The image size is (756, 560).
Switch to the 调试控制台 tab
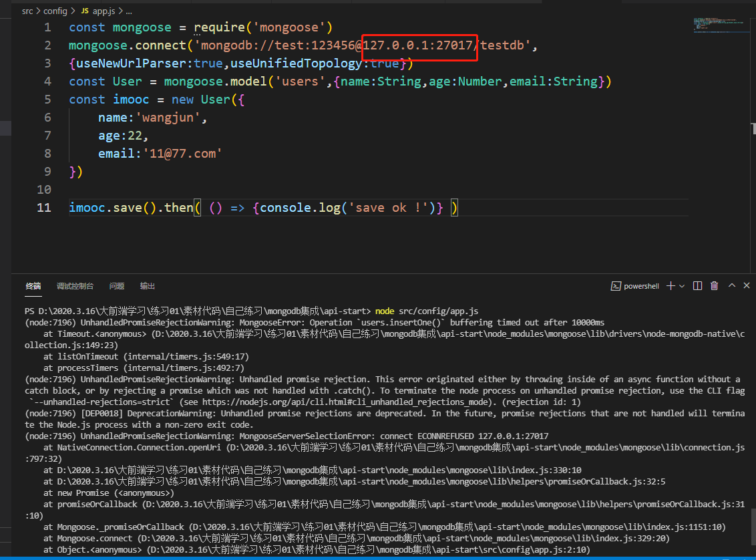[75, 286]
